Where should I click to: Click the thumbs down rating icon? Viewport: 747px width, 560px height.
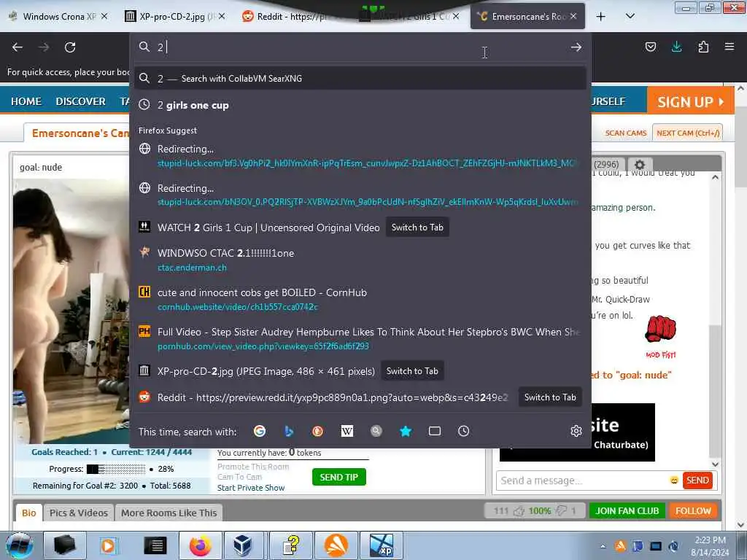coord(562,511)
